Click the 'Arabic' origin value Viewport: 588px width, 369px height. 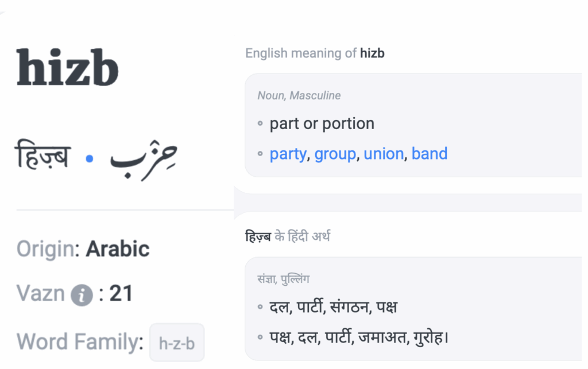click(118, 249)
